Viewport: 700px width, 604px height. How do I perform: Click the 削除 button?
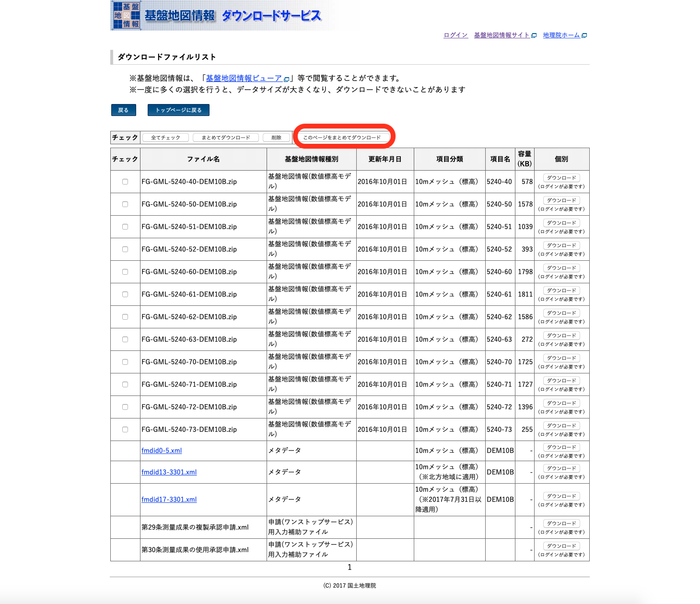click(x=276, y=137)
